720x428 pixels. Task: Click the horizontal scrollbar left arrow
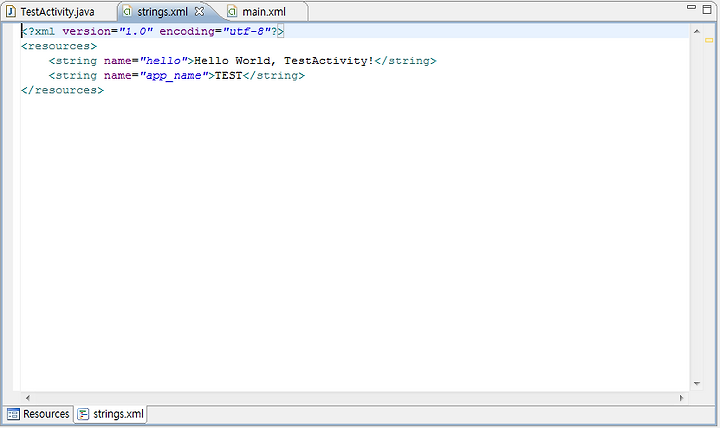pyautogui.click(x=28, y=398)
